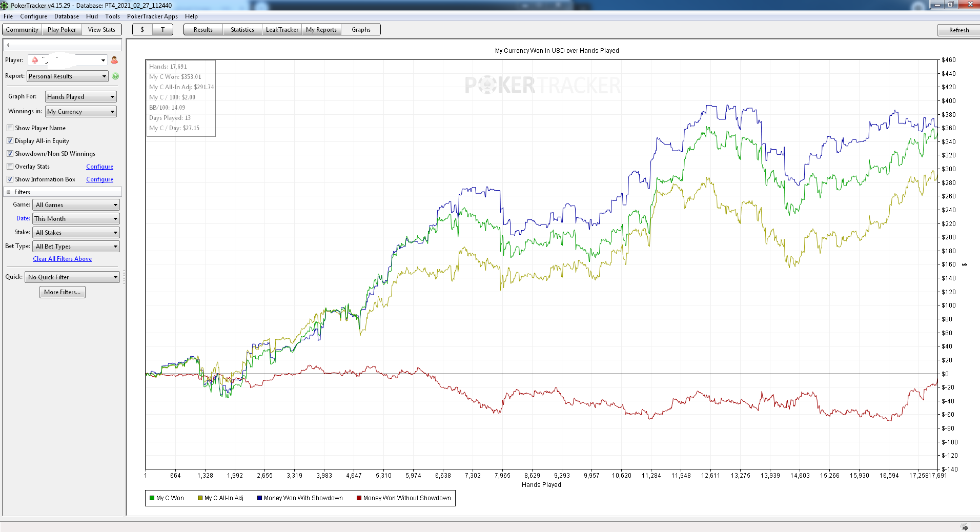Uncheck Display All-in Equity
980x532 pixels.
pos(10,141)
